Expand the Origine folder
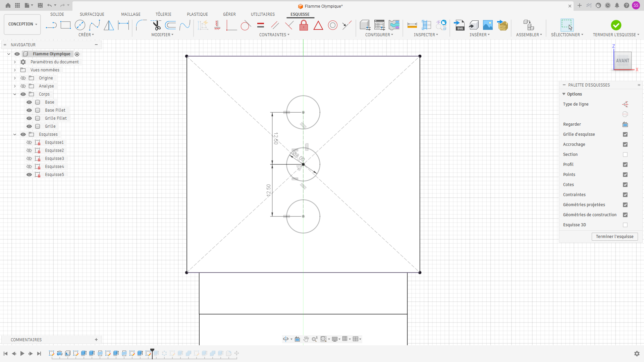Screen dimensions: 644x362 [x=15, y=78]
